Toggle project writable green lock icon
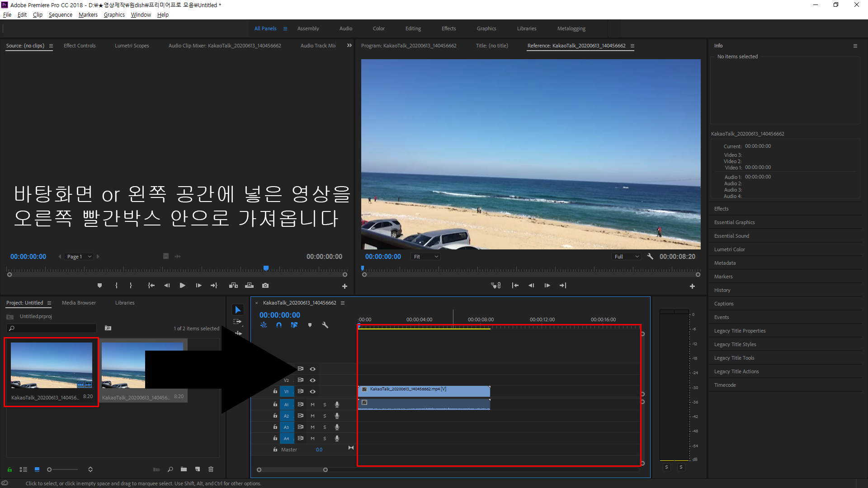 (x=9, y=469)
